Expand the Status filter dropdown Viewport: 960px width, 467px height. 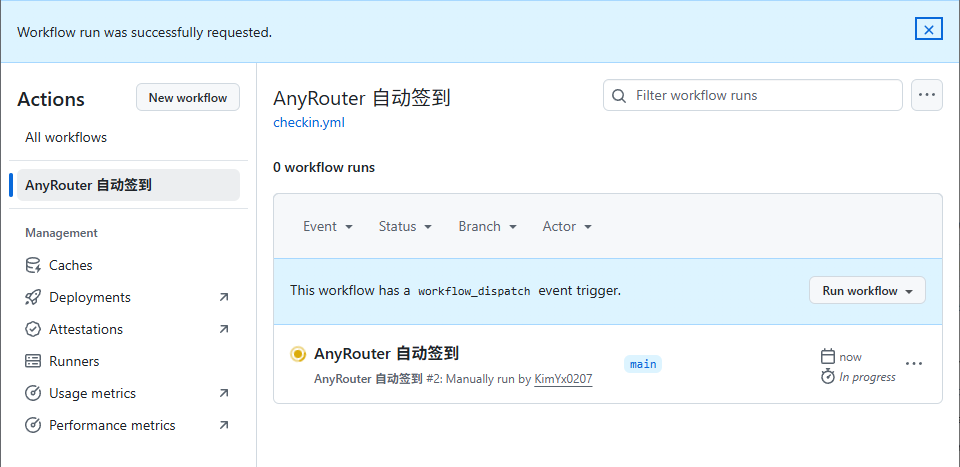click(405, 226)
